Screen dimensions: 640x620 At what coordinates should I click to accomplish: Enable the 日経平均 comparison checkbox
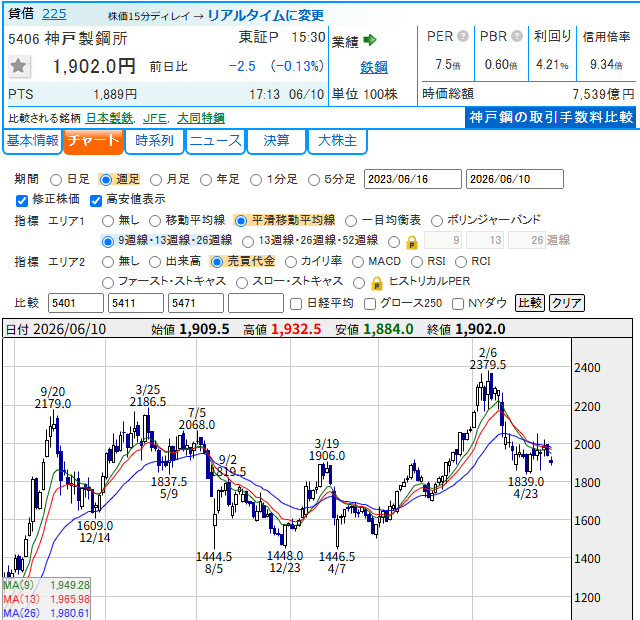[x=296, y=304]
